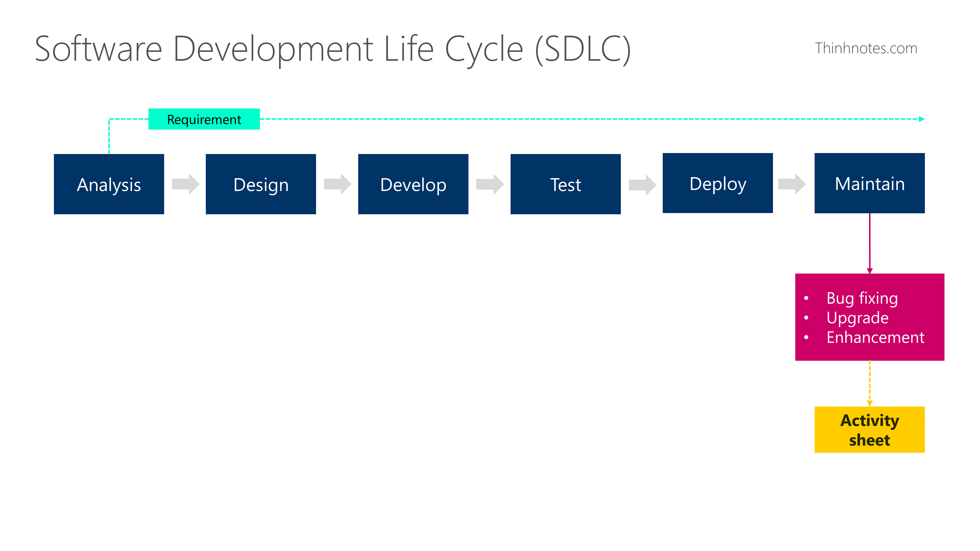Select the Maintain stage box
The height and width of the screenshot is (551, 980).
869,183
